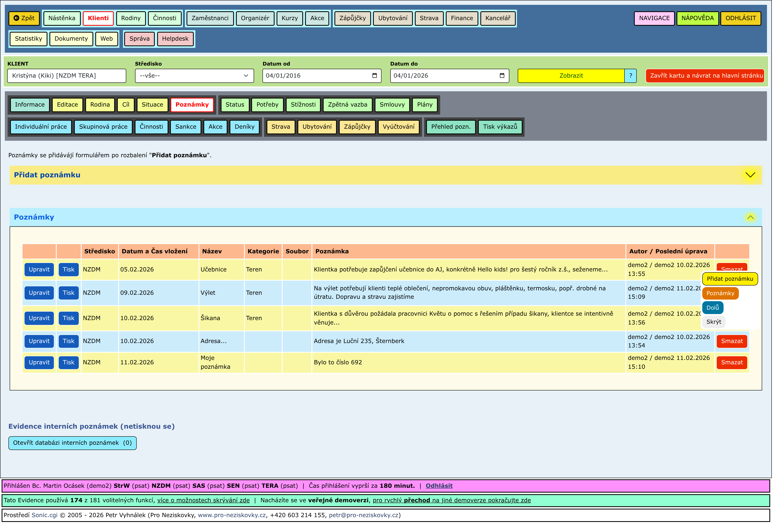773x532 pixels.
Task: Print the Výlet note
Action: [x=69, y=293]
